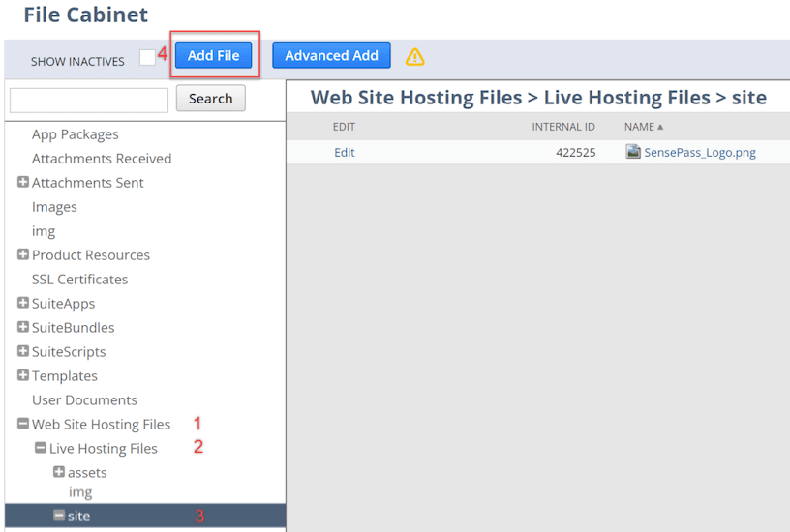Image resolution: width=790 pixels, height=532 pixels.
Task: Click the yellow warning triangle icon
Action: (x=414, y=57)
